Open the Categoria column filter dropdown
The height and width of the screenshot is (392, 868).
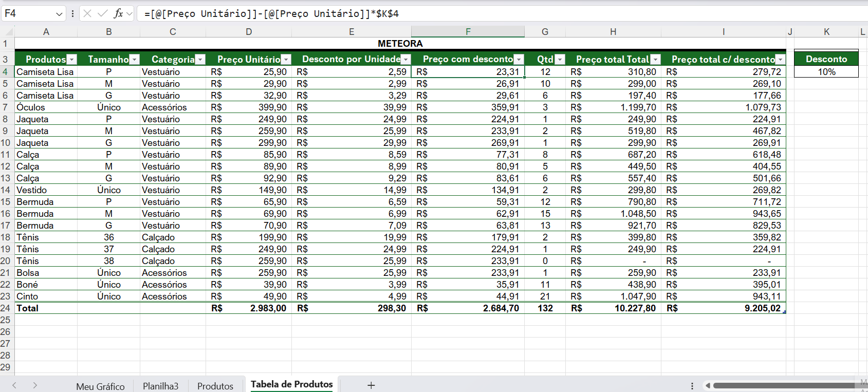pyautogui.click(x=200, y=60)
